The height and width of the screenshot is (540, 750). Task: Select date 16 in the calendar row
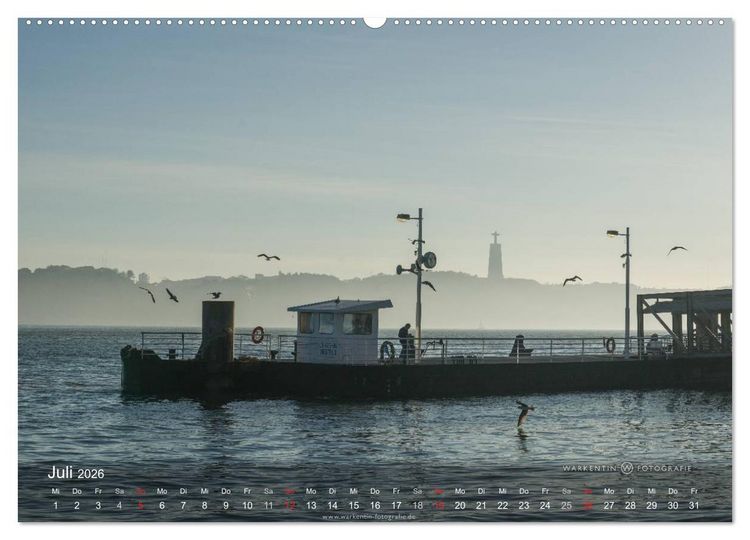pos(375,505)
